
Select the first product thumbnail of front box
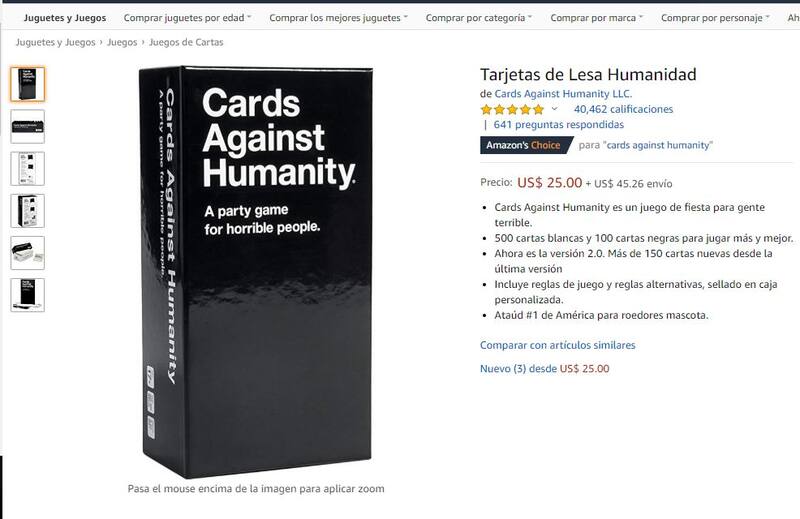pos(28,84)
